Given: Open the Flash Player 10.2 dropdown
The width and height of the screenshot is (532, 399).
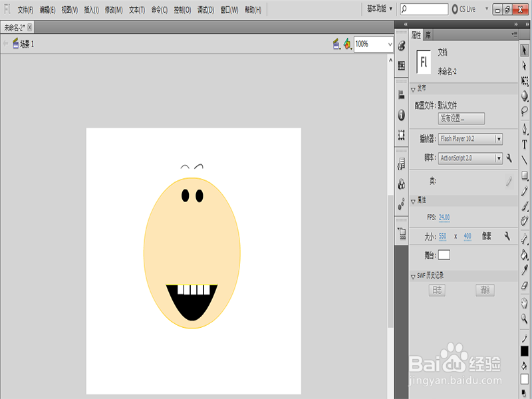Looking at the screenshot, I should [499, 139].
